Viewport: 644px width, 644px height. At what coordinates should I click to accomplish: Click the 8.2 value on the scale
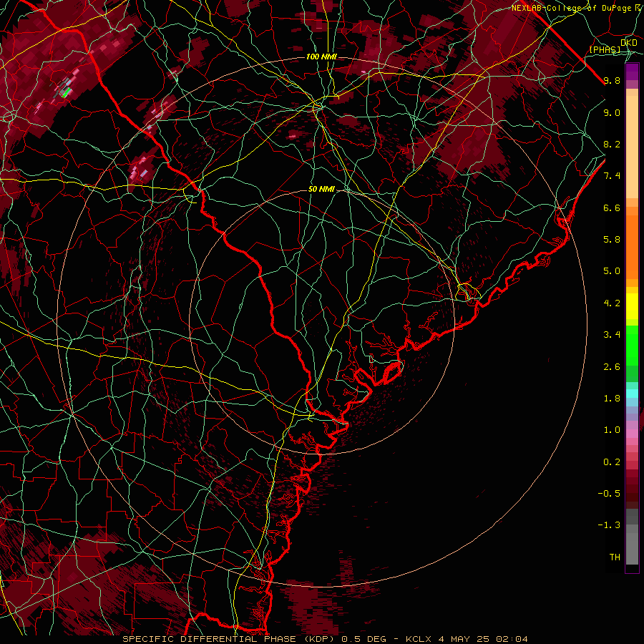612,145
